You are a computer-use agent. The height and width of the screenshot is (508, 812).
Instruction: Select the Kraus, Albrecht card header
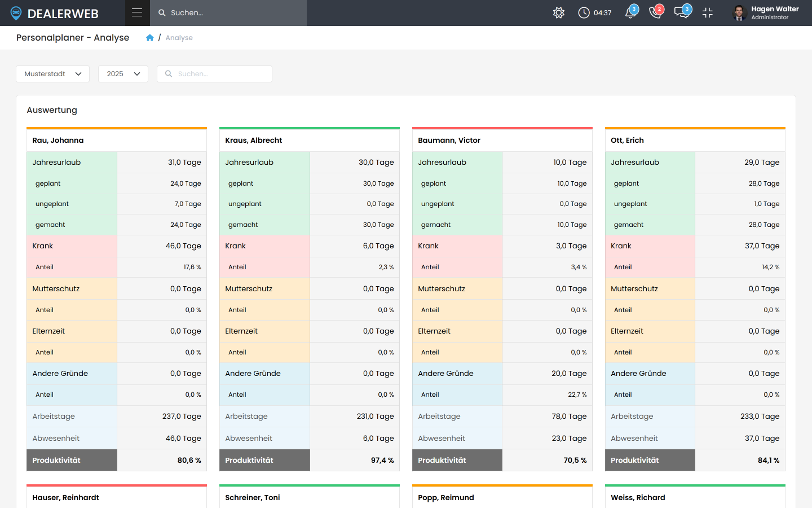(310, 141)
